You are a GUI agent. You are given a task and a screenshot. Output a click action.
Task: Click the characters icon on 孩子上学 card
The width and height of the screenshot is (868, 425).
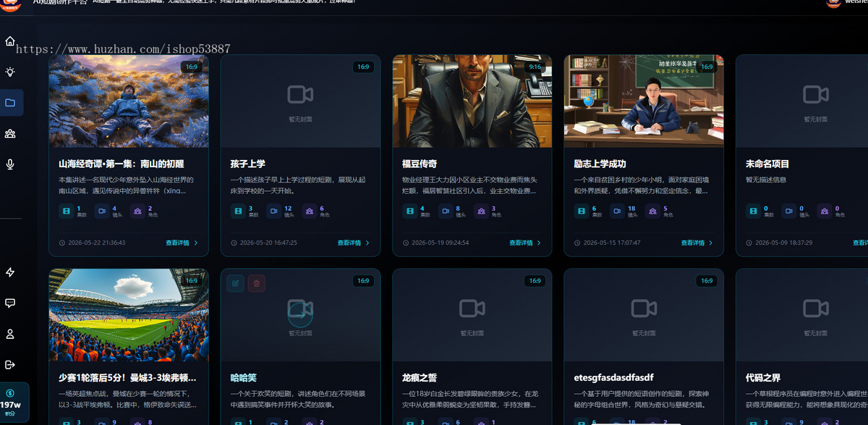(x=310, y=211)
